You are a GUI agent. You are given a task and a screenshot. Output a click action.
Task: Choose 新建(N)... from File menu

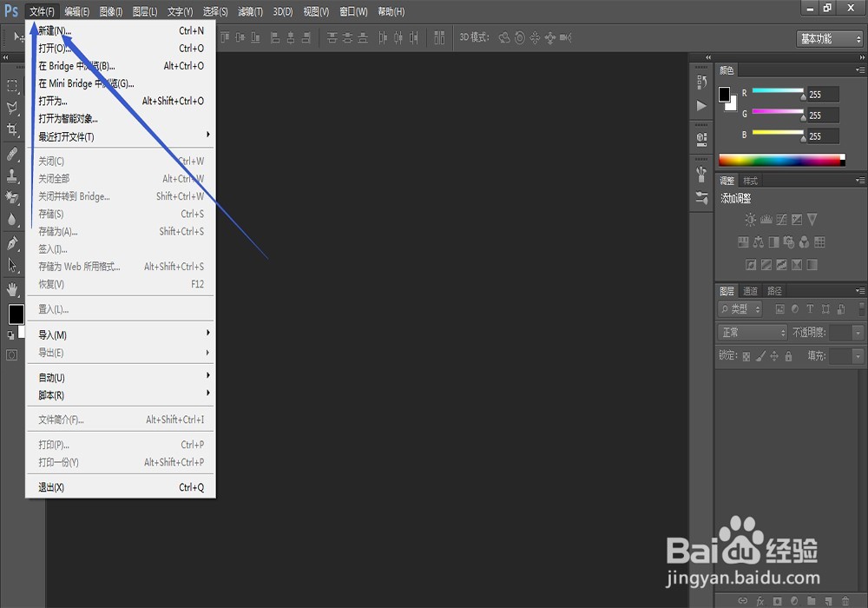121,30
